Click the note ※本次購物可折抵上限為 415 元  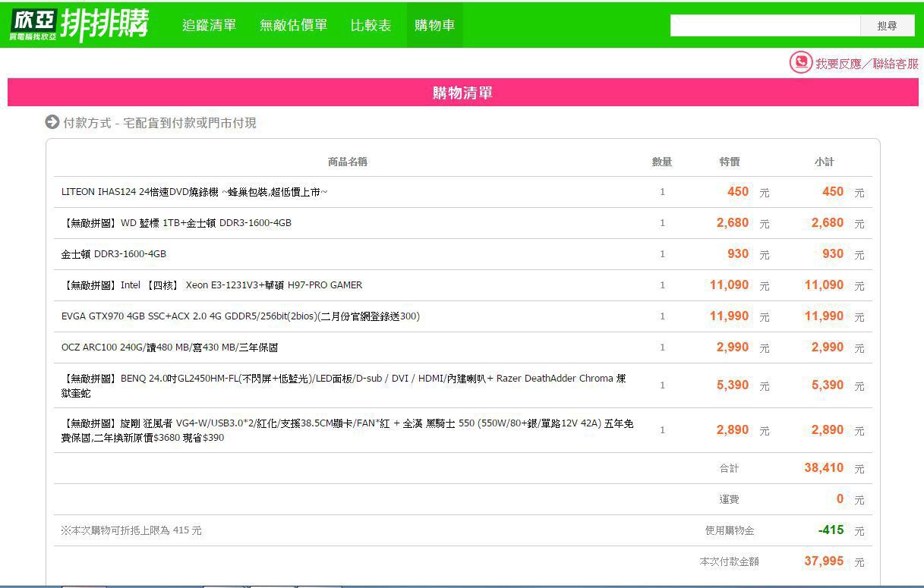[x=131, y=531]
